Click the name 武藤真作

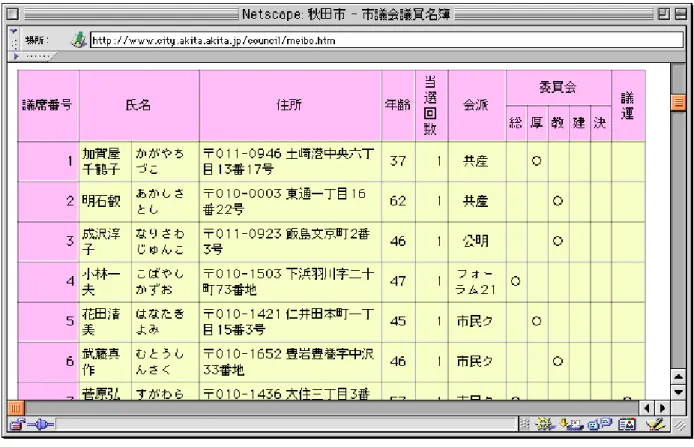101,362
